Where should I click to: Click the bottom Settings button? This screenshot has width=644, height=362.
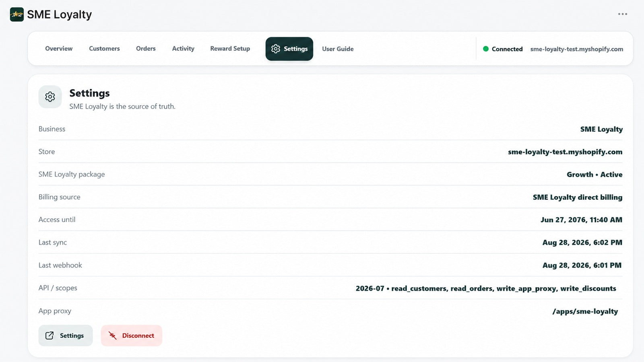coord(66,335)
